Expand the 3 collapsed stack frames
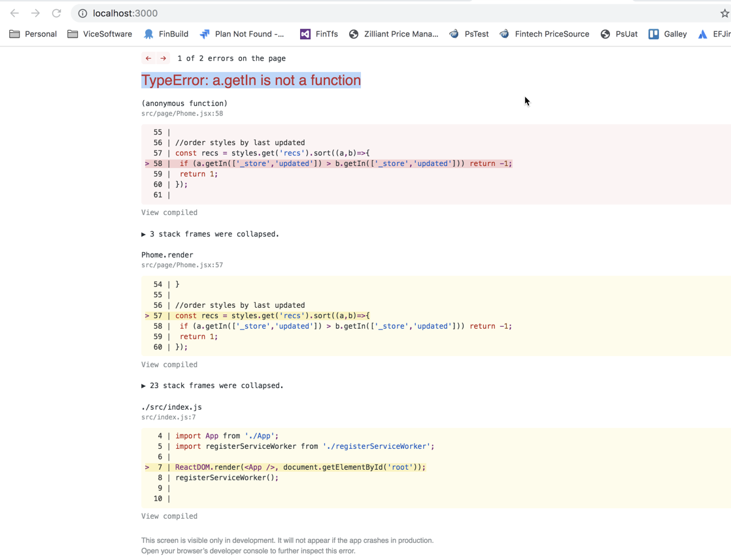 pos(211,234)
